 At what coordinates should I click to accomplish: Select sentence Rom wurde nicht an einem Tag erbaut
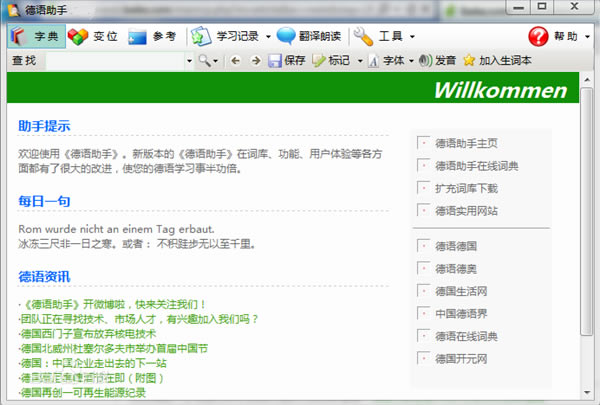[x=116, y=229]
